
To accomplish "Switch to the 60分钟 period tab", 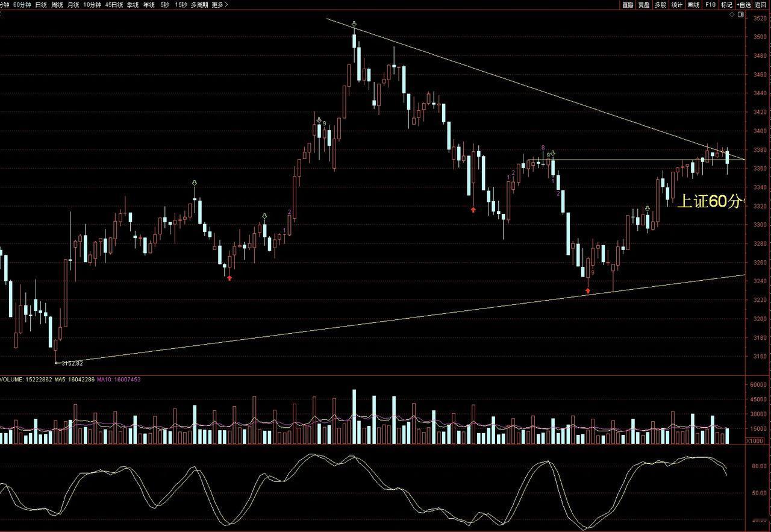I will point(22,5).
